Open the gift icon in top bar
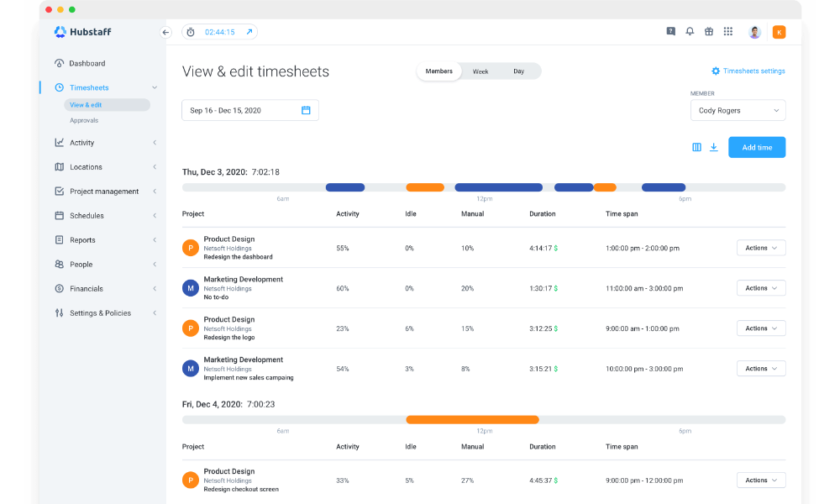This screenshot has width=840, height=504. point(709,32)
